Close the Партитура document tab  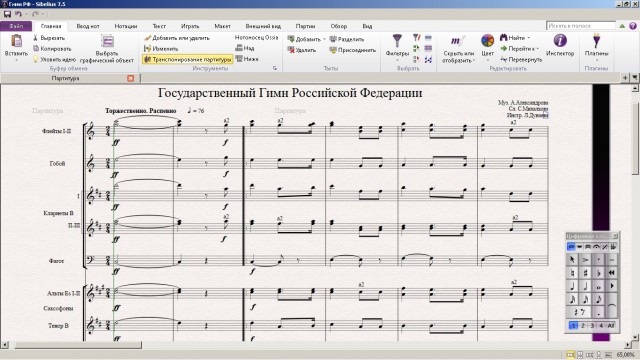click(131, 78)
